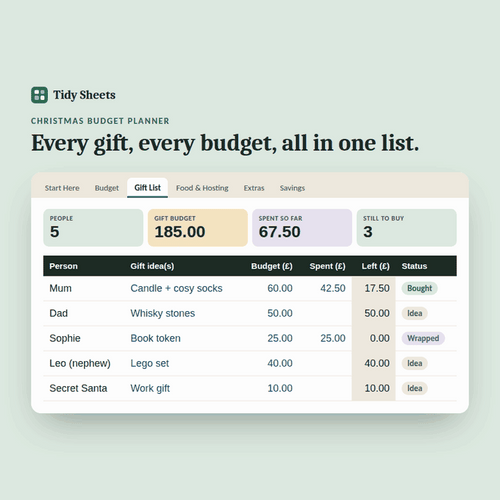Select Mum's 42.50 spent cell
Image resolution: width=500 pixels, height=500 pixels.
333,288
